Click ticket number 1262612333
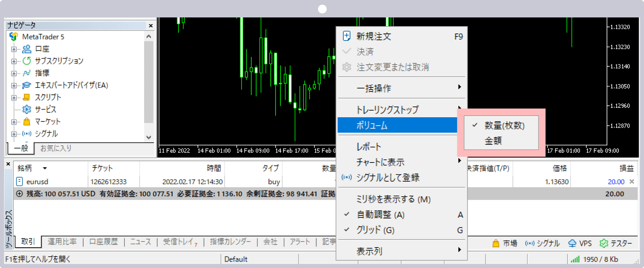 click(108, 182)
